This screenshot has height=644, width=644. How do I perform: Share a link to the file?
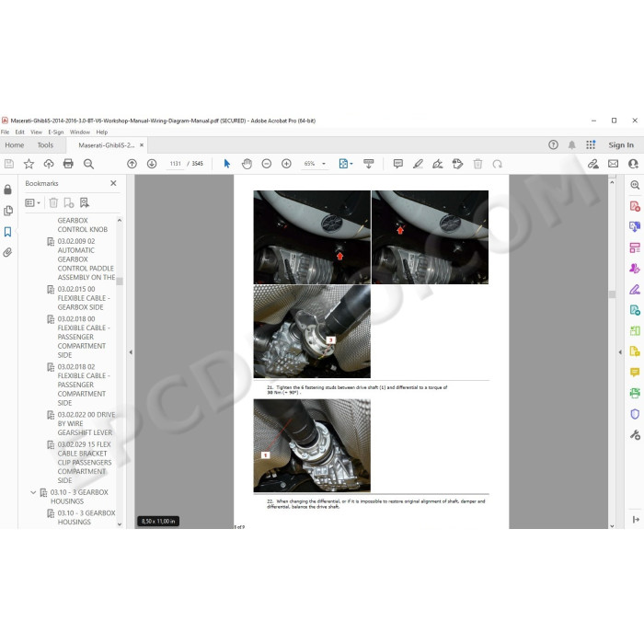click(592, 164)
